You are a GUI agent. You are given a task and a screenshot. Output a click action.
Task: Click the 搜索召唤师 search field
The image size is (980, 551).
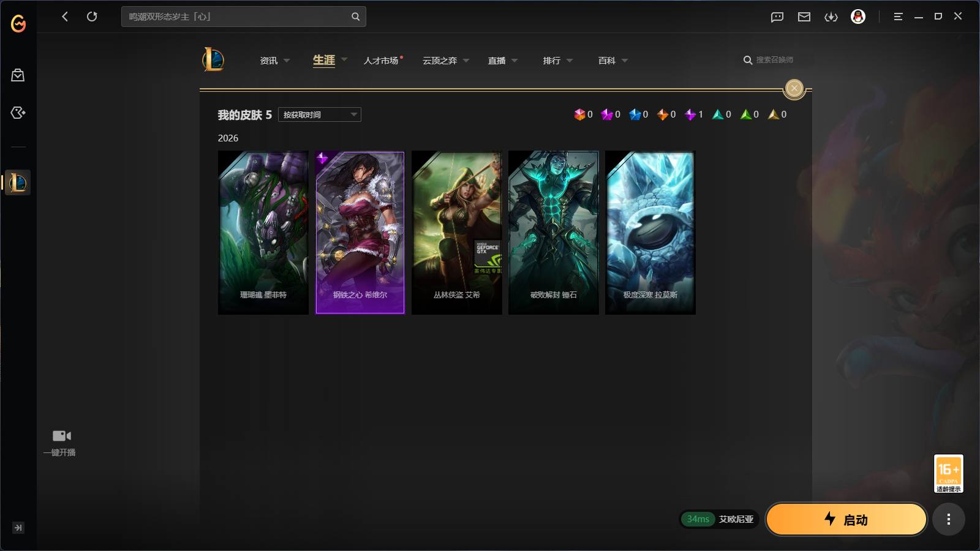pyautogui.click(x=774, y=60)
